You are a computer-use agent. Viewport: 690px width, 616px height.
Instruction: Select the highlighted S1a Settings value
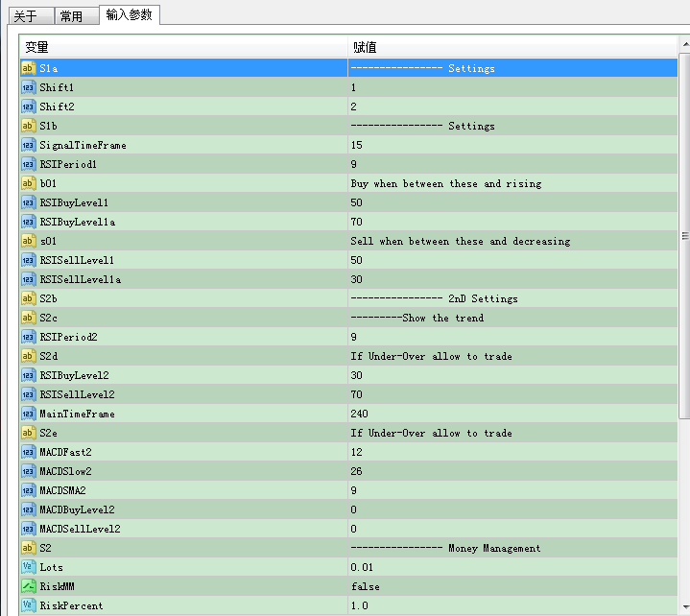pyautogui.click(x=512, y=68)
